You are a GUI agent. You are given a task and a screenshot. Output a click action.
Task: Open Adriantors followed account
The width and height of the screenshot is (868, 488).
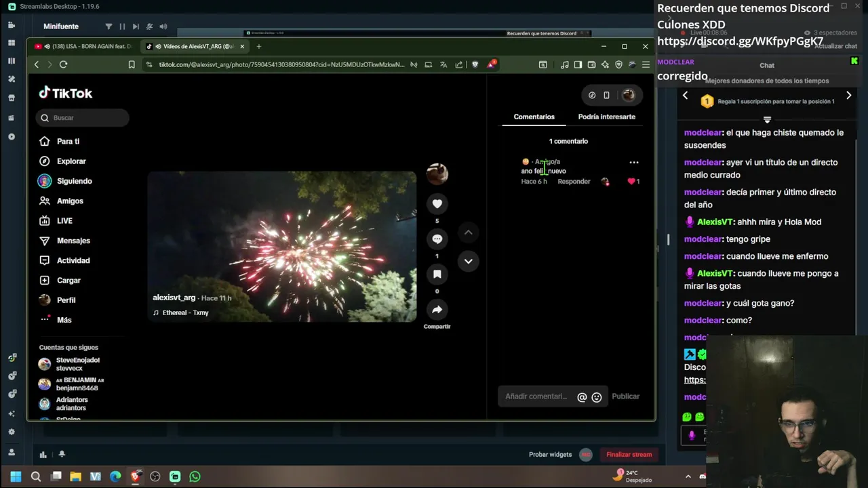coord(73,404)
